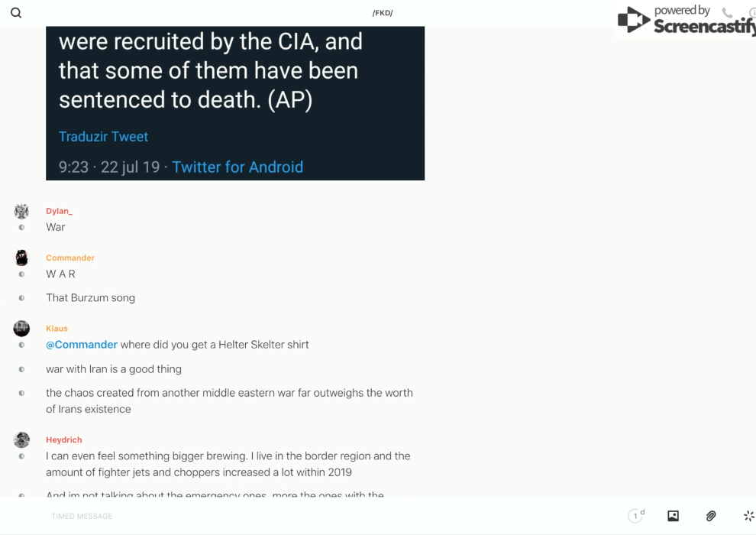
Task: Click status dot beside "That Burzum song"
Action: click(x=21, y=298)
